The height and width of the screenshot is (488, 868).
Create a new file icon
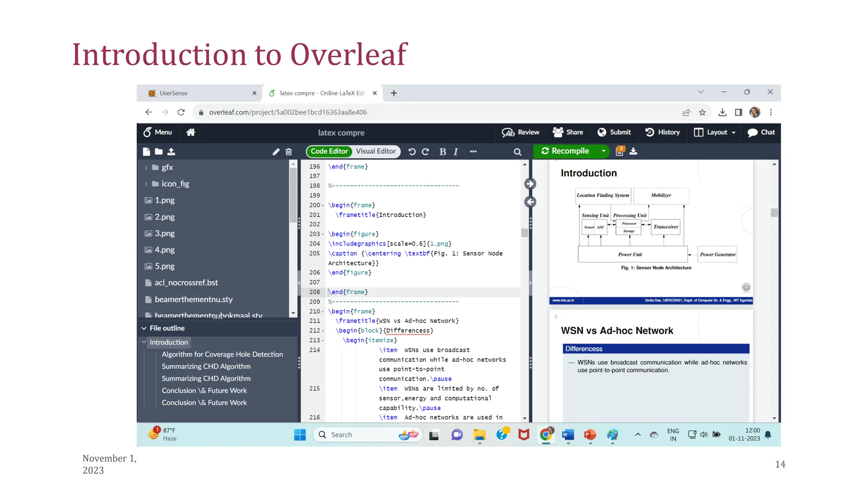tap(147, 152)
